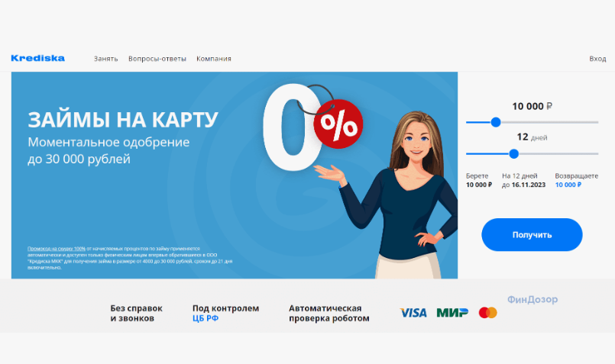Click the ФинДозор watermark

[532, 299]
